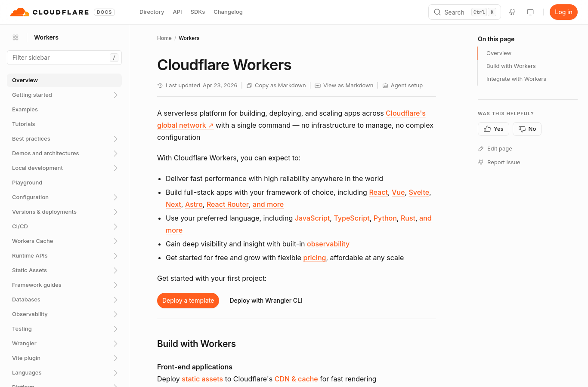
Task: Click the Deploy a template button
Action: pyautogui.click(x=188, y=301)
